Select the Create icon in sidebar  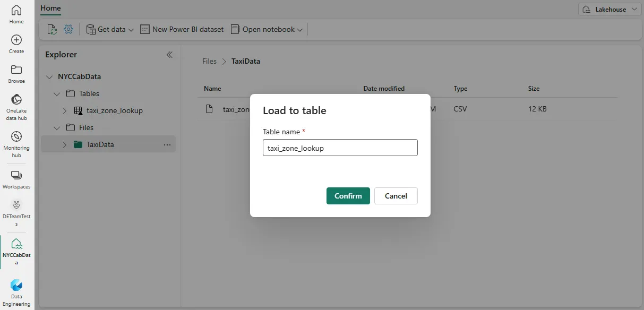click(x=16, y=42)
